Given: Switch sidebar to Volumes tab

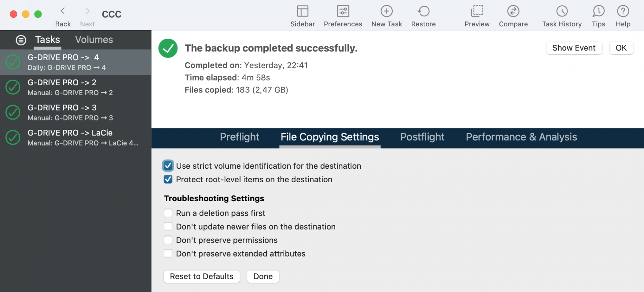Looking at the screenshot, I should (x=94, y=40).
